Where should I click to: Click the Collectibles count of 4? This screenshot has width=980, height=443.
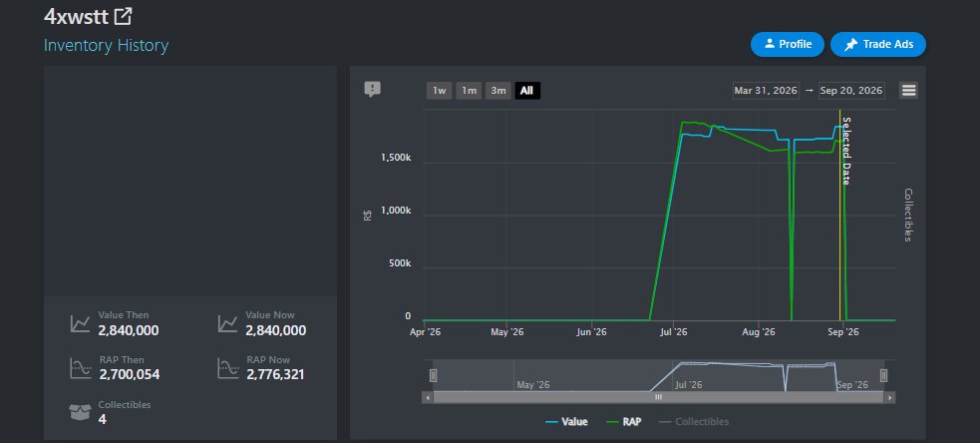tap(103, 419)
